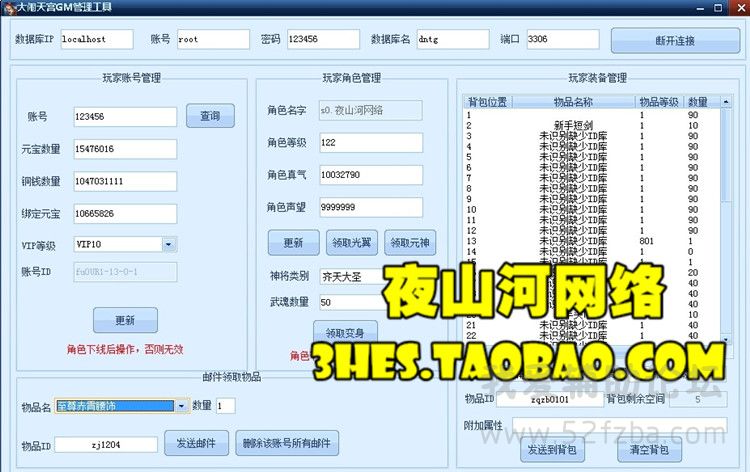Focus the 铜钱数量 field
This screenshot has height=472, width=750.
(x=125, y=181)
